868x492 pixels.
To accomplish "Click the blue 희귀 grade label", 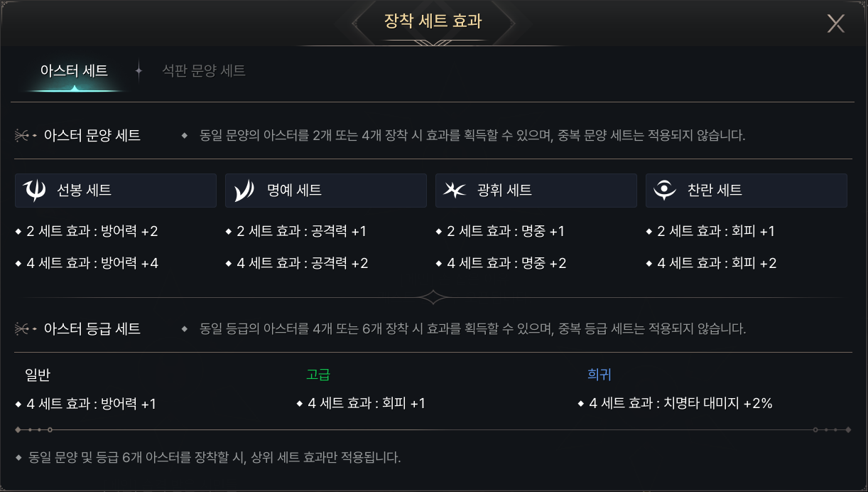I will pos(600,375).
